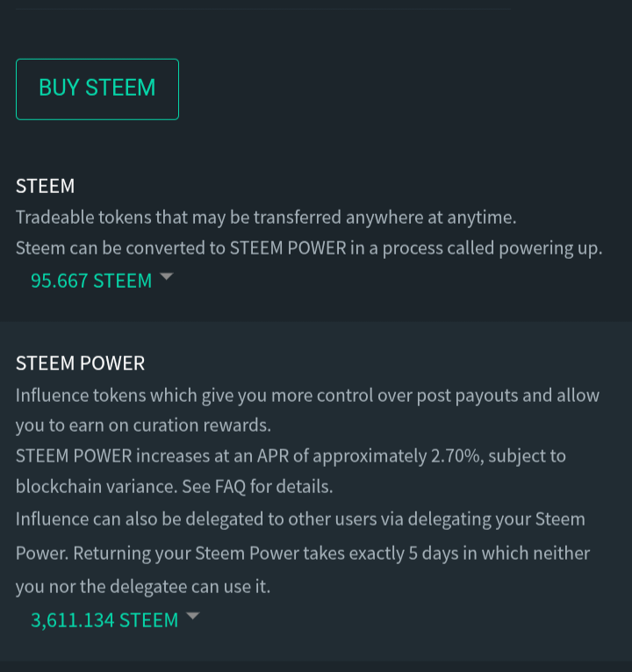Image resolution: width=632 pixels, height=672 pixels.
Task: Select the STEEM POWER section heading
Action: click(80, 363)
